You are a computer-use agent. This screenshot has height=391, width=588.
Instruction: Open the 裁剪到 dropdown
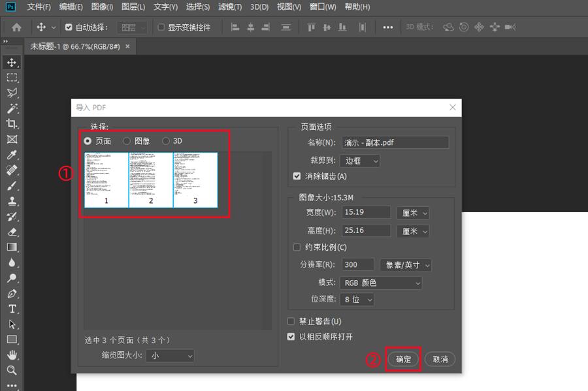[359, 161]
